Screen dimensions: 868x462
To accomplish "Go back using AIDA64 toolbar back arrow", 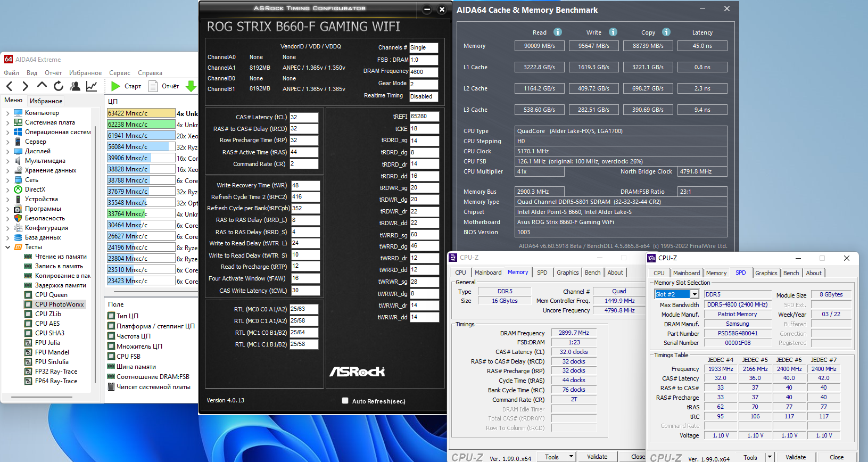I will pos(9,86).
